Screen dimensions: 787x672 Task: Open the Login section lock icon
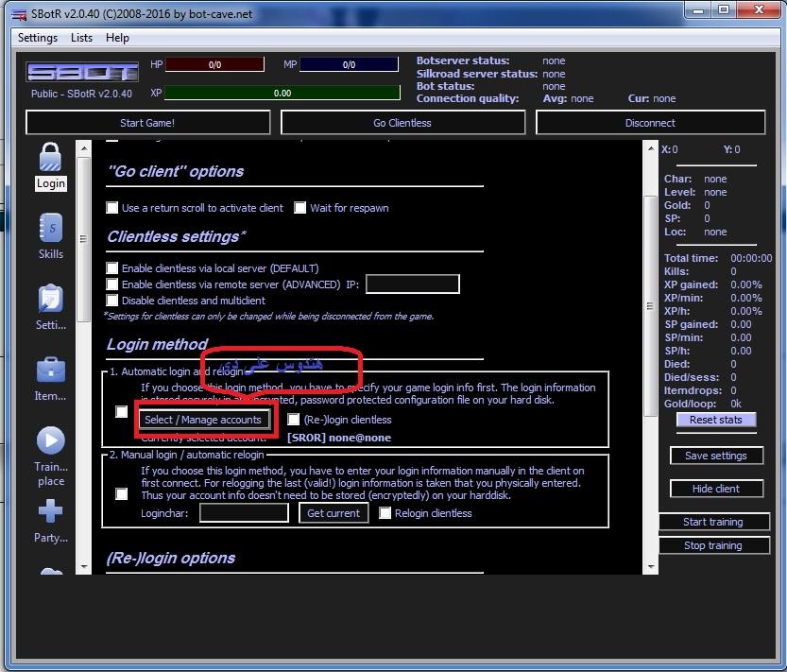tap(50, 157)
